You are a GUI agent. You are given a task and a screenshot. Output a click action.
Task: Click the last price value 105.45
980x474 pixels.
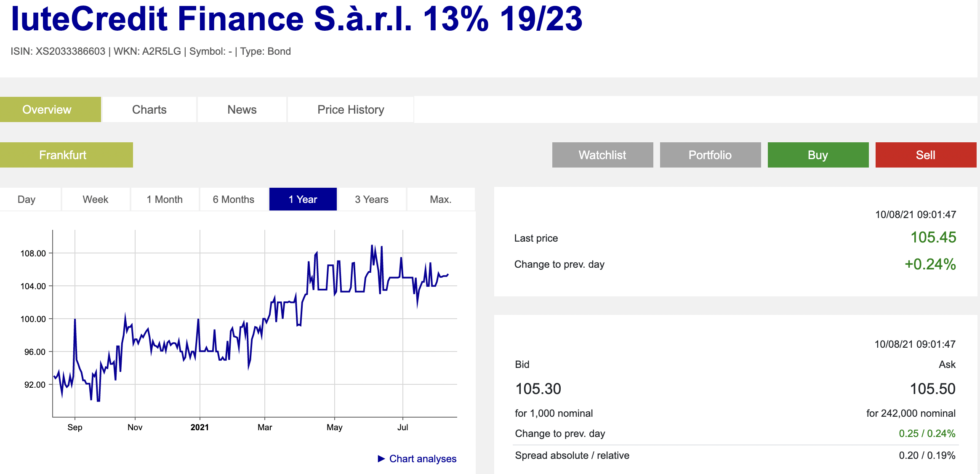point(933,237)
